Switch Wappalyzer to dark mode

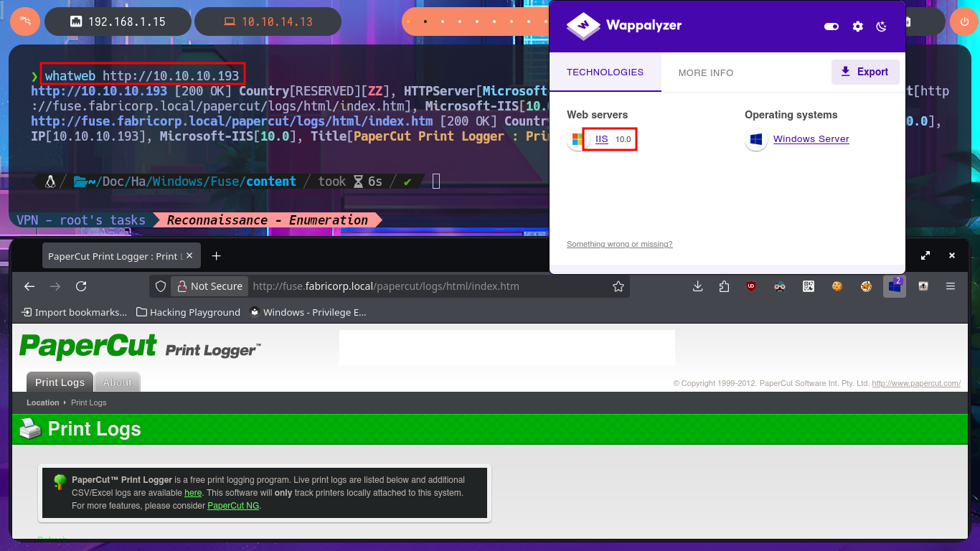[882, 27]
